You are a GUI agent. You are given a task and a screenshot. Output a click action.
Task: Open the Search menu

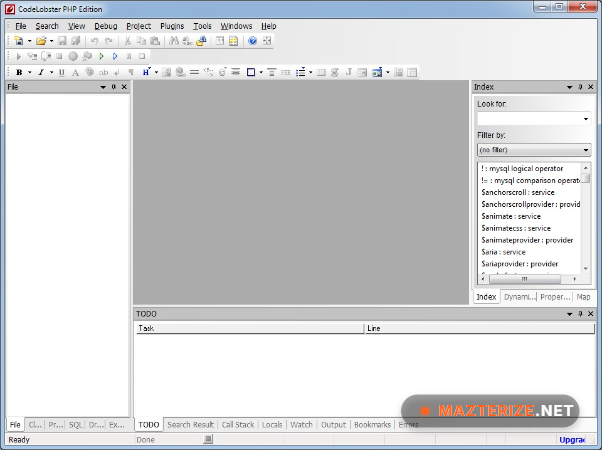[x=47, y=26]
